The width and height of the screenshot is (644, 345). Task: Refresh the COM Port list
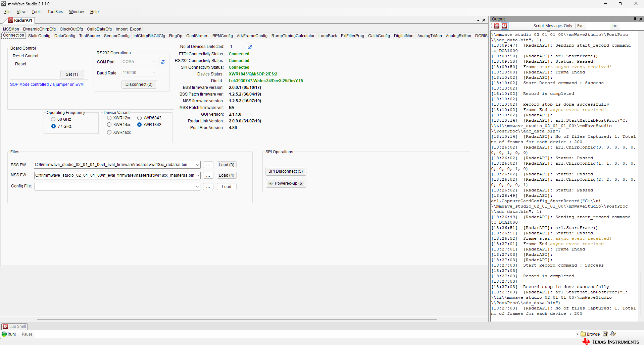[163, 62]
